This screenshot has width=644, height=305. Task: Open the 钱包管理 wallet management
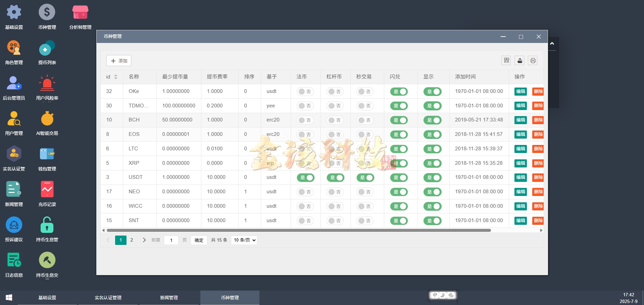pyautogui.click(x=47, y=154)
